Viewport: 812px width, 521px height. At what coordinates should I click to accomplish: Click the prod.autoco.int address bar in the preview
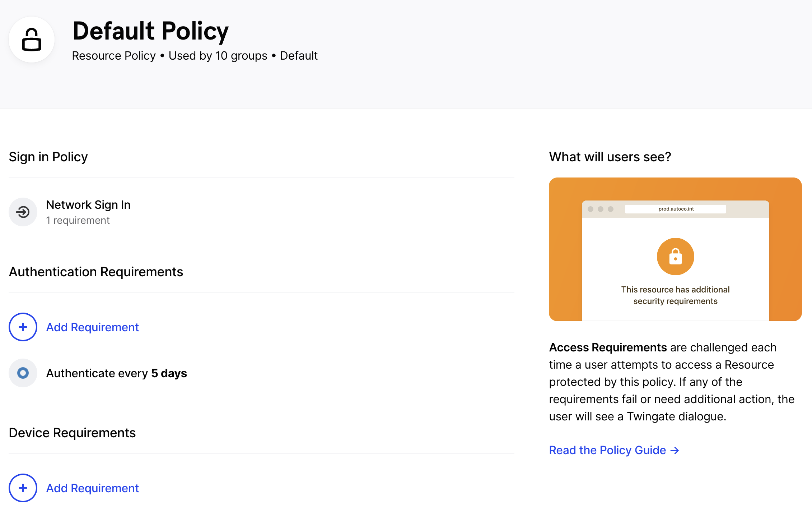[676, 209]
